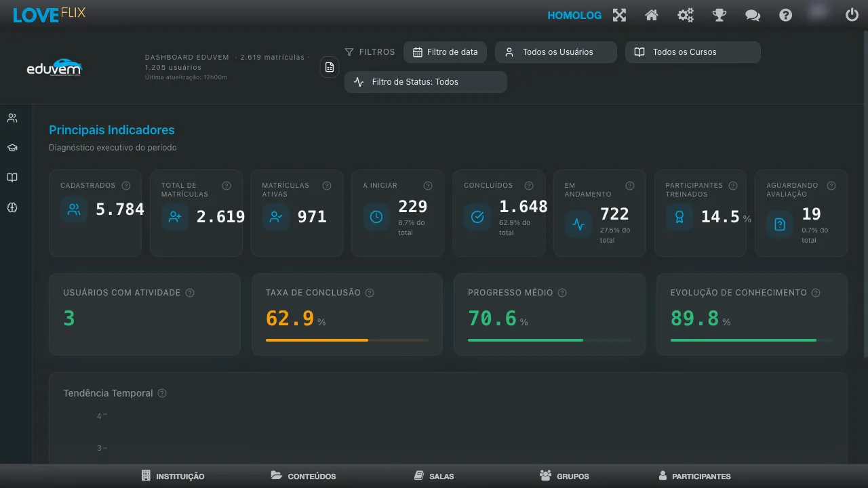
Task: Open graduation cap icon in sidebar
Action: click(x=12, y=148)
